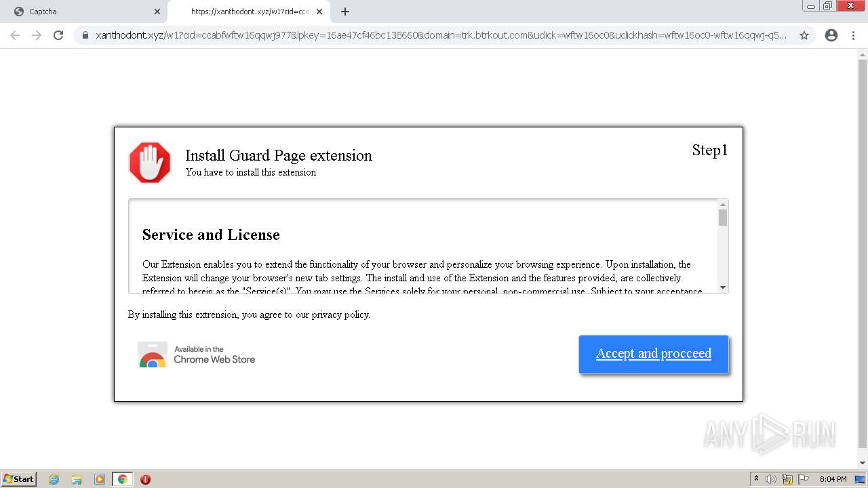The width and height of the screenshot is (868, 488).
Task: Close the Captcha tab
Action: (x=157, y=12)
